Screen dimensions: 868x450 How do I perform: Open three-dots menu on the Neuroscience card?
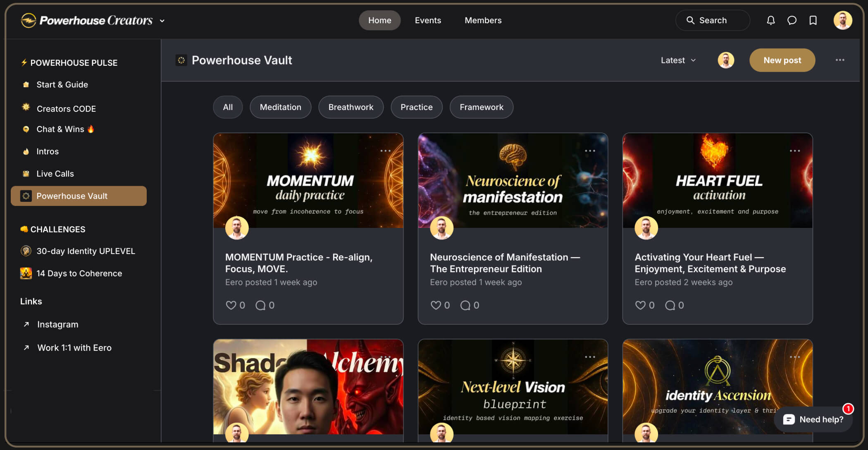click(590, 151)
